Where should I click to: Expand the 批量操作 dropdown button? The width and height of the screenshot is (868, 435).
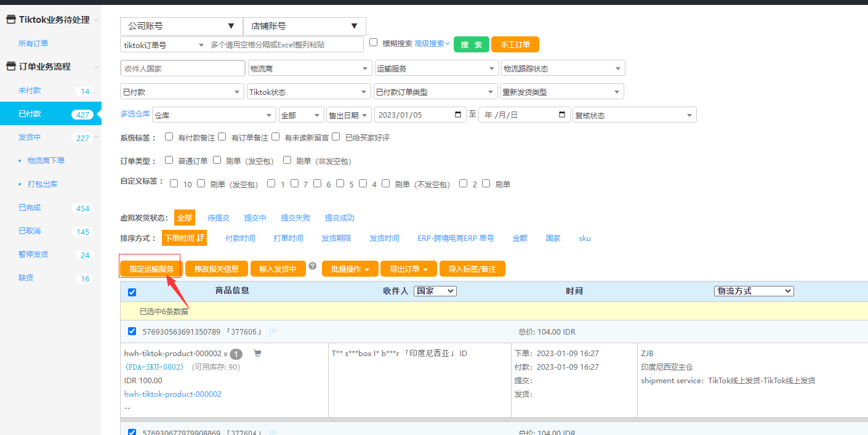[x=350, y=269]
